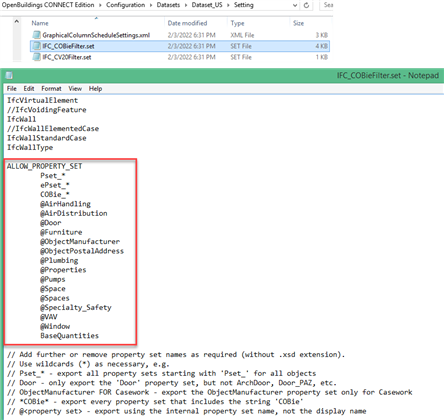The image size is (444, 420).
Task: Navigate to Dataset_US breadcrumb folder
Action: [207, 5]
